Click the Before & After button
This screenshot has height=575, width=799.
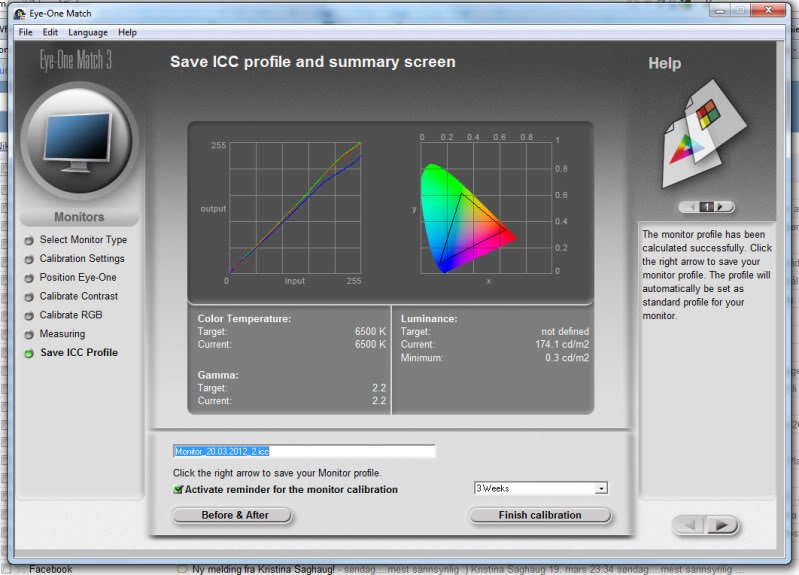[x=233, y=515]
